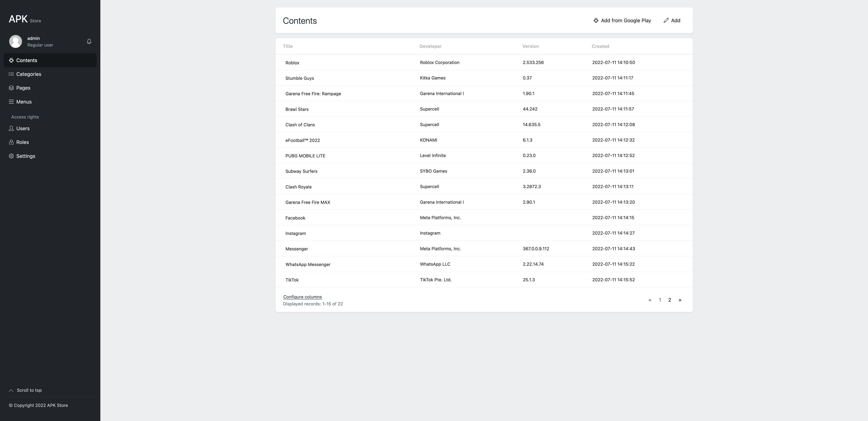The height and width of the screenshot is (421, 868).
Task: Click Add from Google Play button
Action: [x=622, y=21]
